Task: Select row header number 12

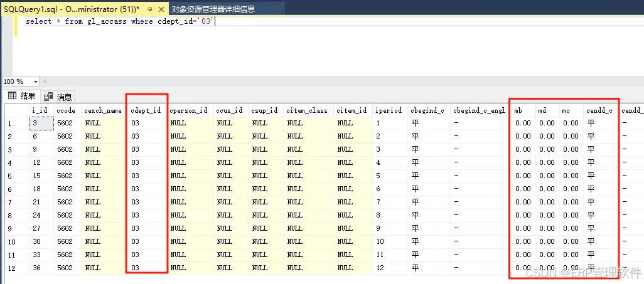Action: pyautogui.click(x=17, y=268)
